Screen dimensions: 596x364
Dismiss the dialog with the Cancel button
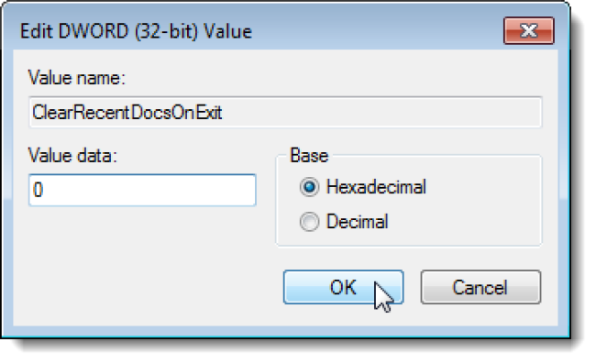click(480, 287)
